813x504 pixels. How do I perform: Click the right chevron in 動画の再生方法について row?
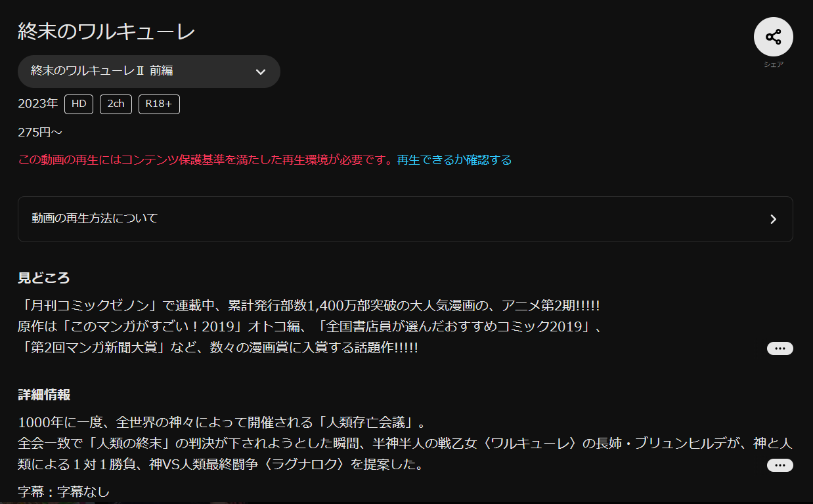pyautogui.click(x=773, y=219)
